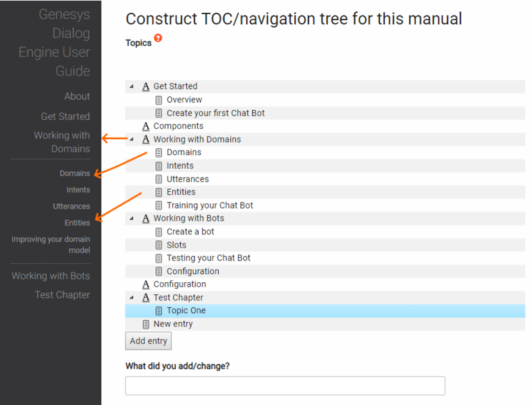Collapse the Get Started tree node
This screenshot has width=532, height=405.
coord(132,86)
